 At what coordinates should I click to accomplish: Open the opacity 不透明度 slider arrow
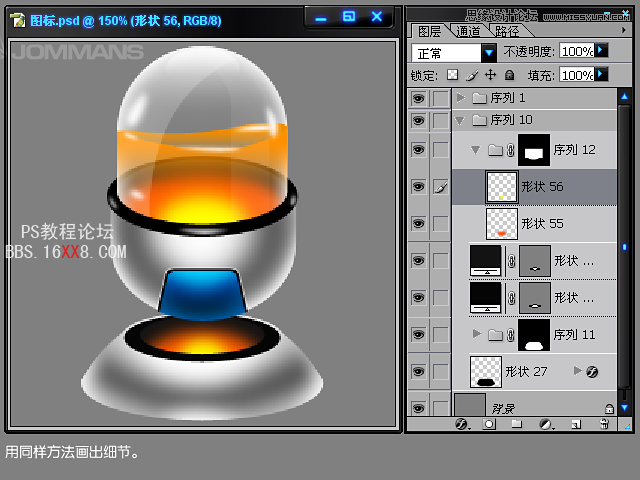[601, 51]
